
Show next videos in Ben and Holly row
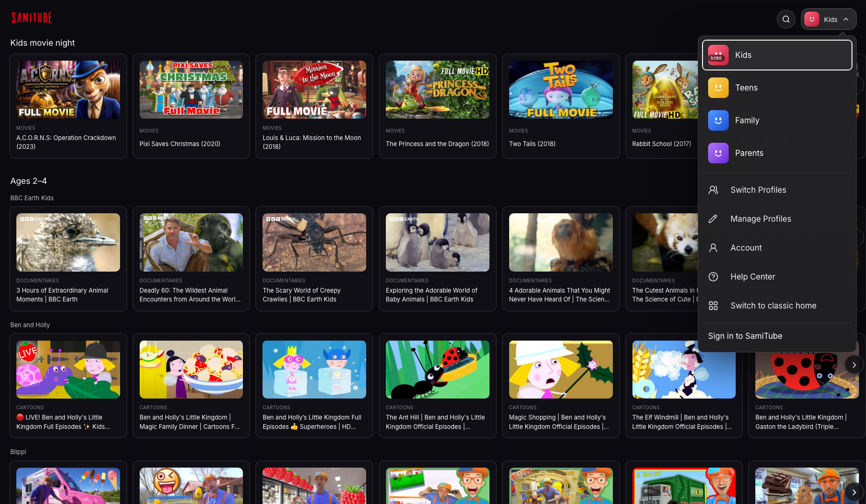pyautogui.click(x=854, y=365)
